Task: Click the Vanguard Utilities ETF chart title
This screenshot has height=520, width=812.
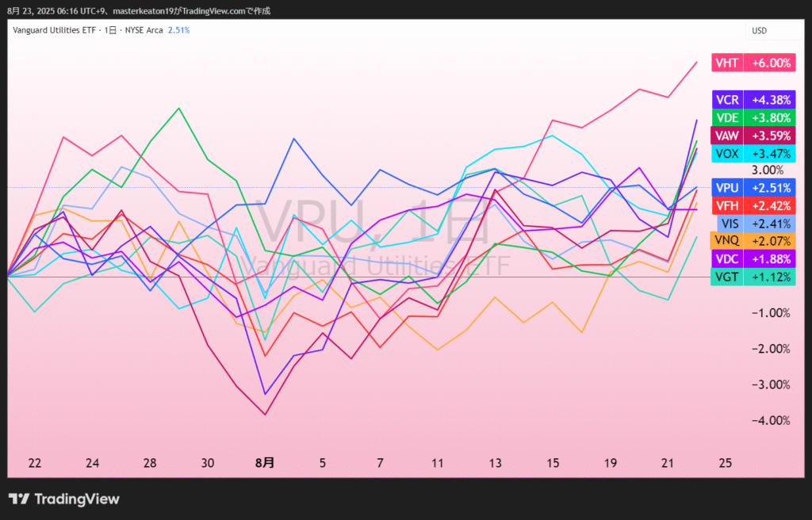Action: (x=55, y=31)
